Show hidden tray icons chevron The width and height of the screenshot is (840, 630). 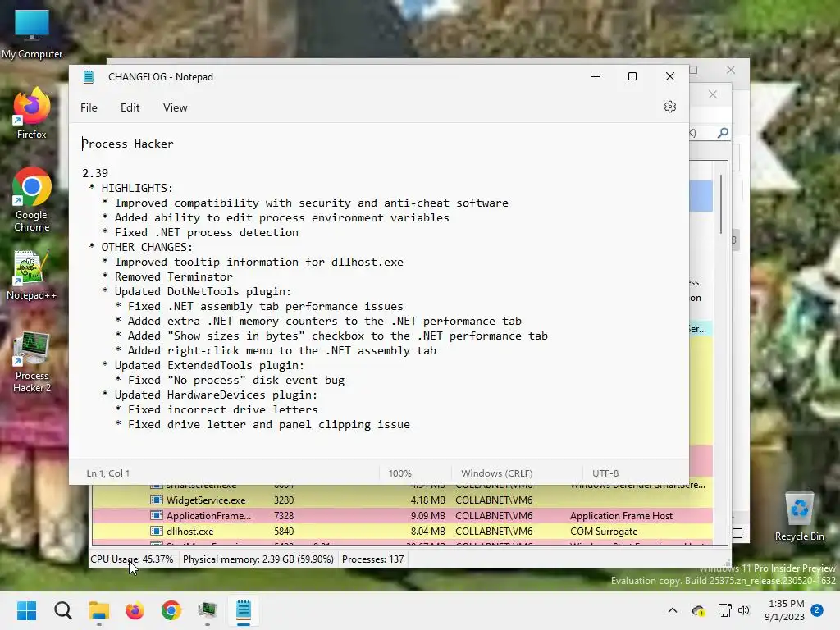[673, 610]
